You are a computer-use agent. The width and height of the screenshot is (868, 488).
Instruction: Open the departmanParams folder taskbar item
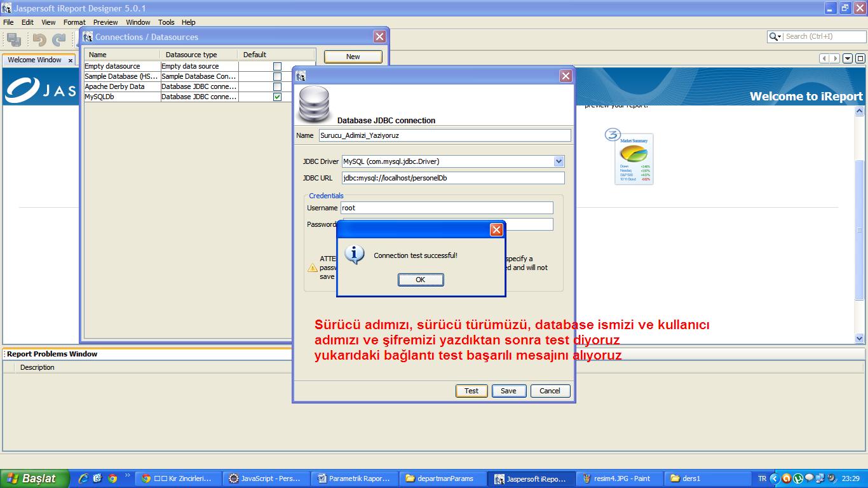[444, 478]
